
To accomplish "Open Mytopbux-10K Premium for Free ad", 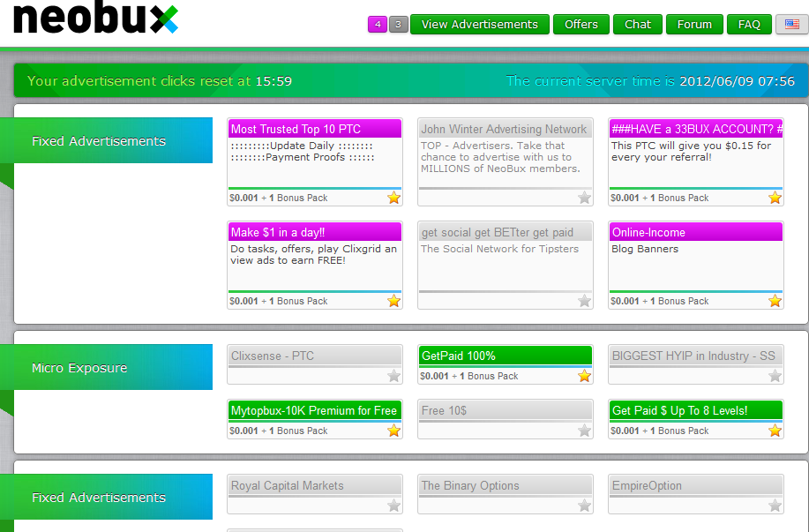I will click(x=315, y=411).
